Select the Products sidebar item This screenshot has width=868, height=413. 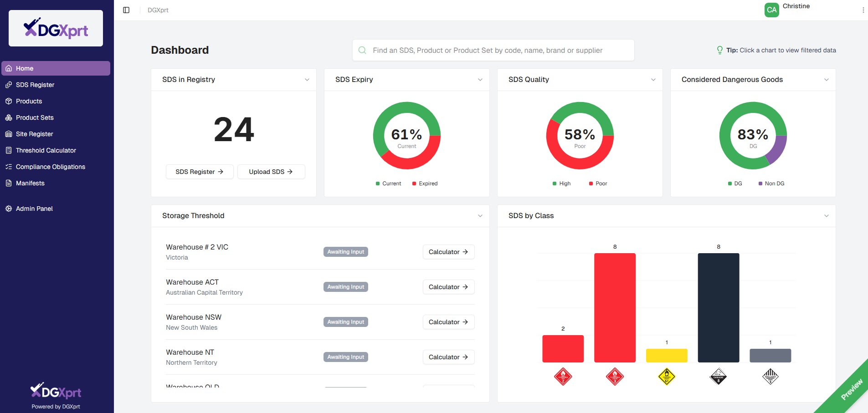[30, 101]
